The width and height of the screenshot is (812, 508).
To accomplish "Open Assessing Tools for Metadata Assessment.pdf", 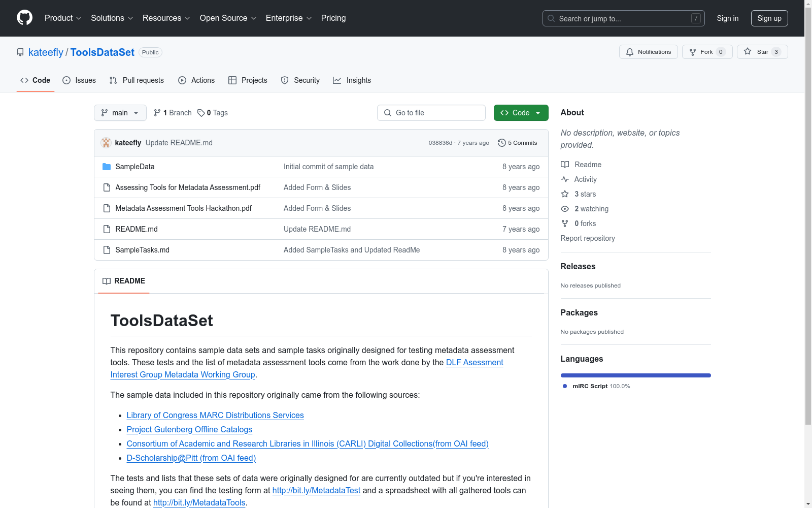I will tap(188, 187).
